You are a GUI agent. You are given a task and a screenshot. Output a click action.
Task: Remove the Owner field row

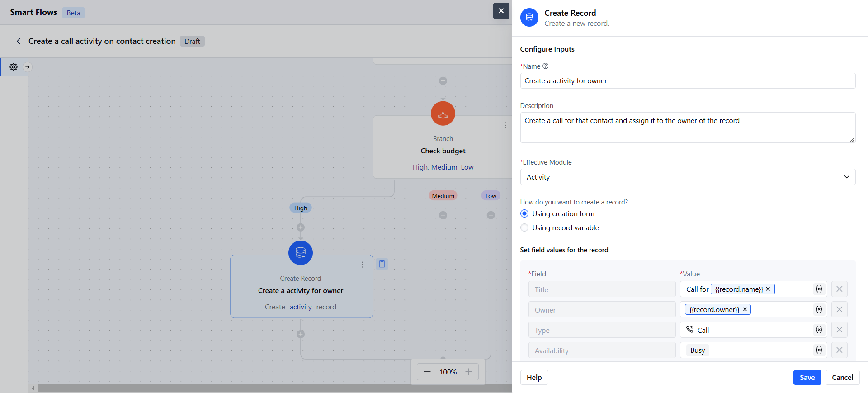point(840,309)
